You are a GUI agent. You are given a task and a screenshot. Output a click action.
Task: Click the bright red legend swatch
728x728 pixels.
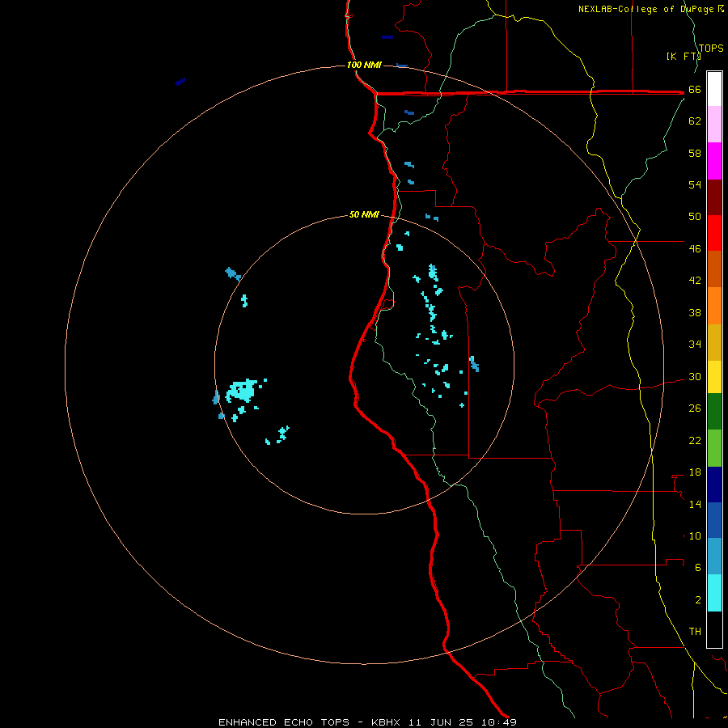coord(714,233)
